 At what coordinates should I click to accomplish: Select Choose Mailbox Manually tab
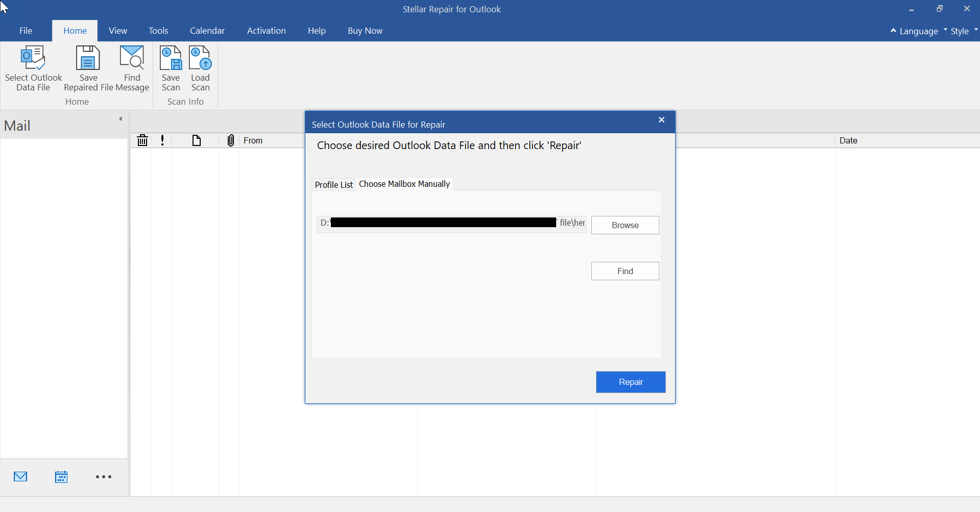(x=404, y=184)
